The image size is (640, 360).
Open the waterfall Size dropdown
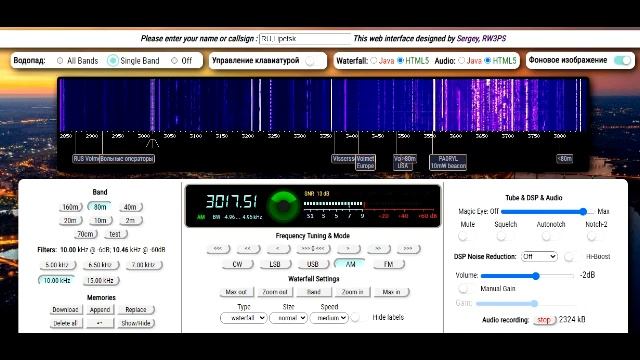[288, 318]
